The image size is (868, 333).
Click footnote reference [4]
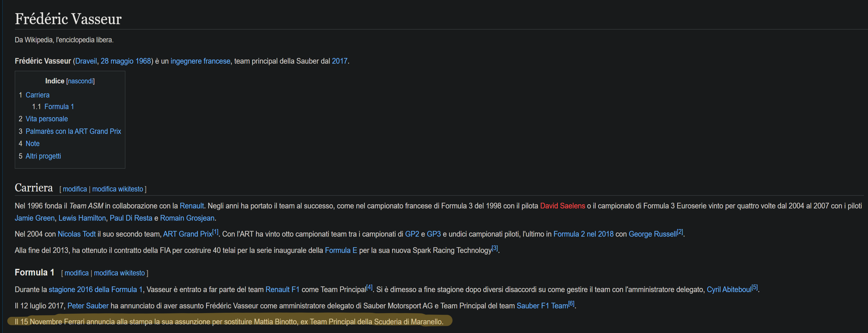pyautogui.click(x=369, y=287)
